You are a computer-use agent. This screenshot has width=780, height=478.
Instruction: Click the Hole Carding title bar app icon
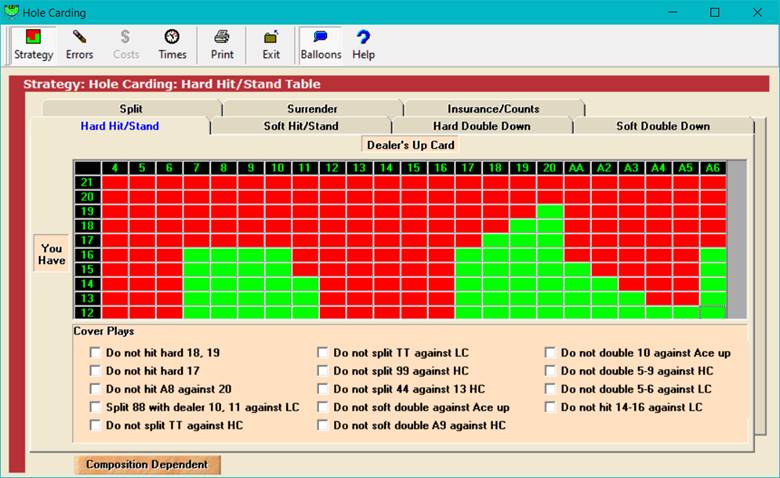pos(12,13)
